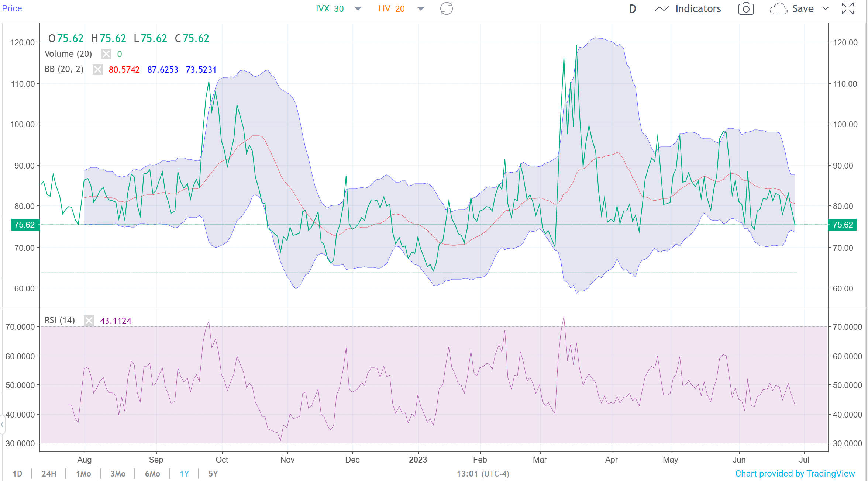Open the Indicators line-wave icon
868x481 pixels.
(x=661, y=9)
